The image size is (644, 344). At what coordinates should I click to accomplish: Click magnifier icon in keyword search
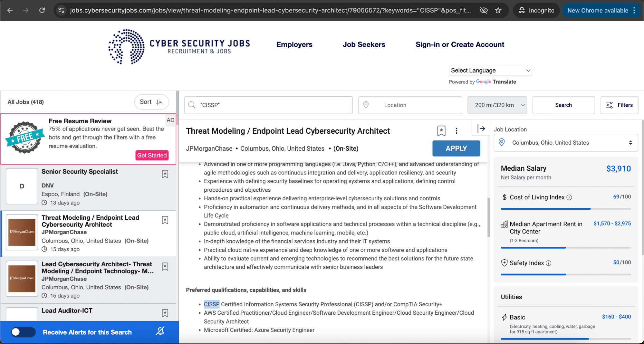[x=192, y=105]
